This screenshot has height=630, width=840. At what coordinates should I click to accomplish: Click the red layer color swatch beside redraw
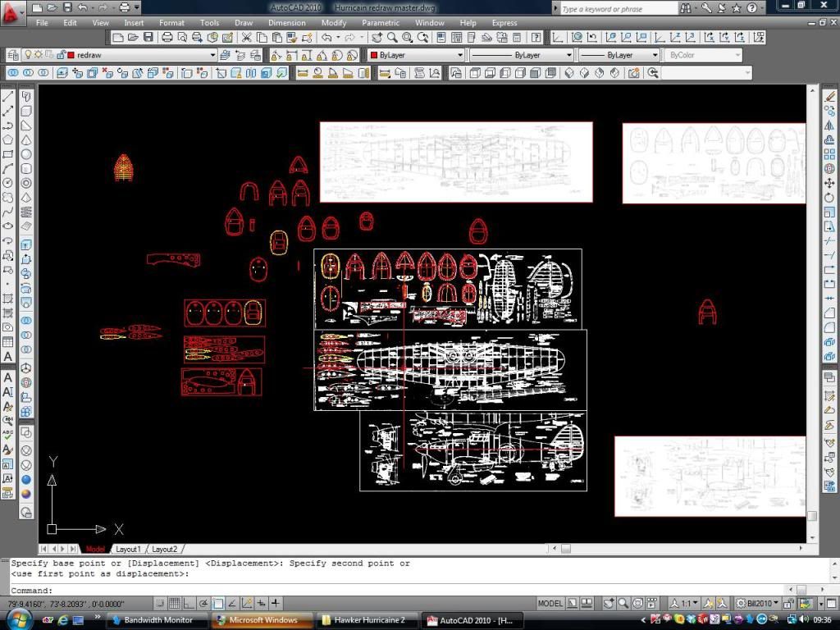71,55
